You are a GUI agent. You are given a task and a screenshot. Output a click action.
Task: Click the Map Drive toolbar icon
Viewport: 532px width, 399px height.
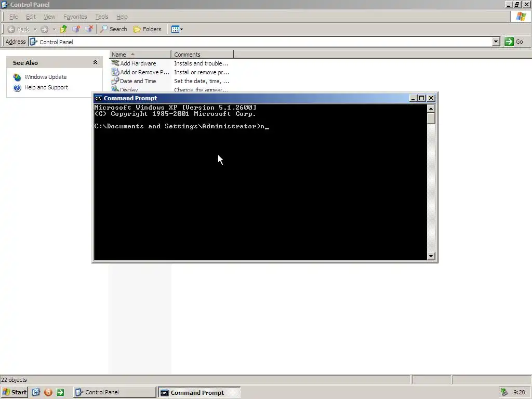[76, 29]
